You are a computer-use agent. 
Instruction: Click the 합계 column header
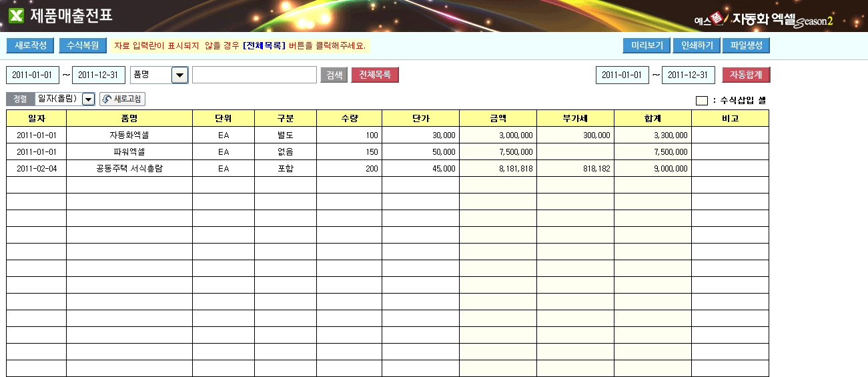(x=653, y=118)
